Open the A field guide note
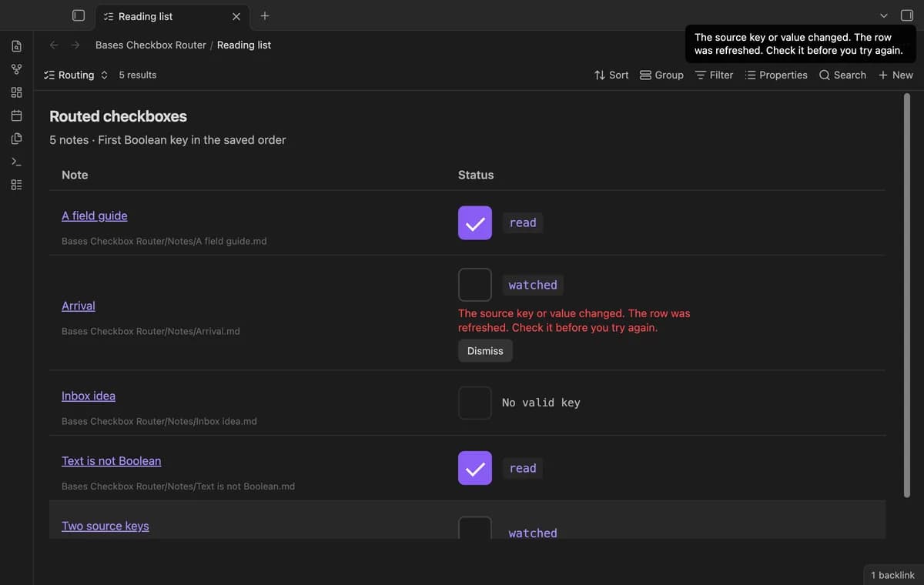Viewport: 924px width, 585px height. 95,216
